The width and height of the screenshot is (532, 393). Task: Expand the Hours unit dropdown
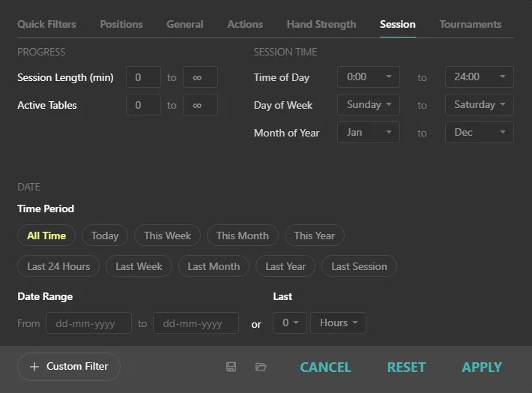pyautogui.click(x=338, y=323)
